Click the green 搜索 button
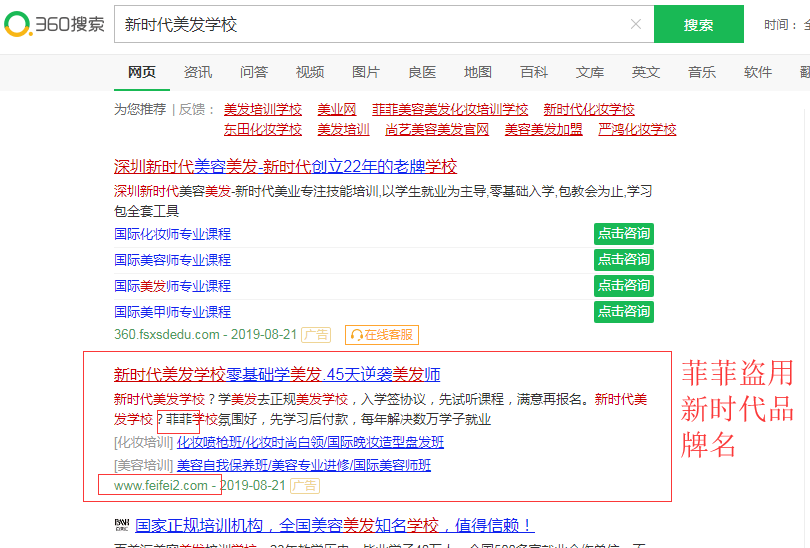 click(x=698, y=25)
